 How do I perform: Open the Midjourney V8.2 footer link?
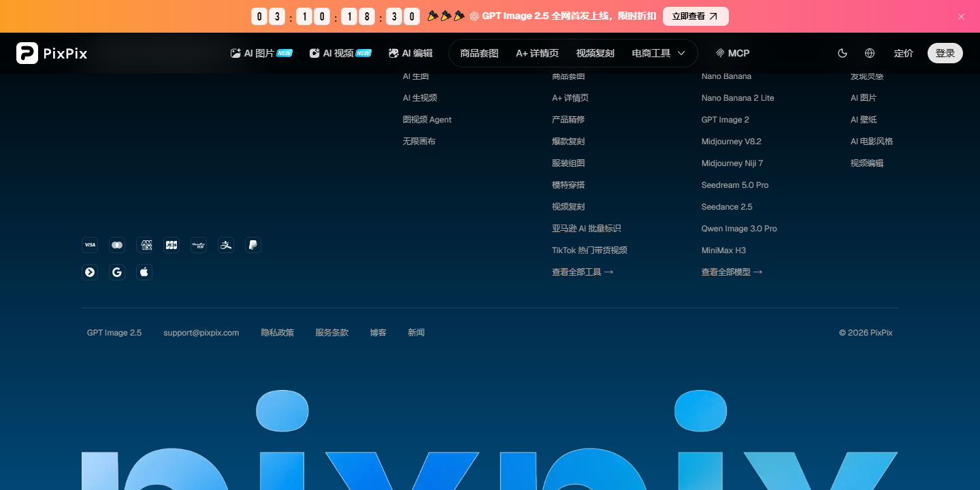point(732,142)
